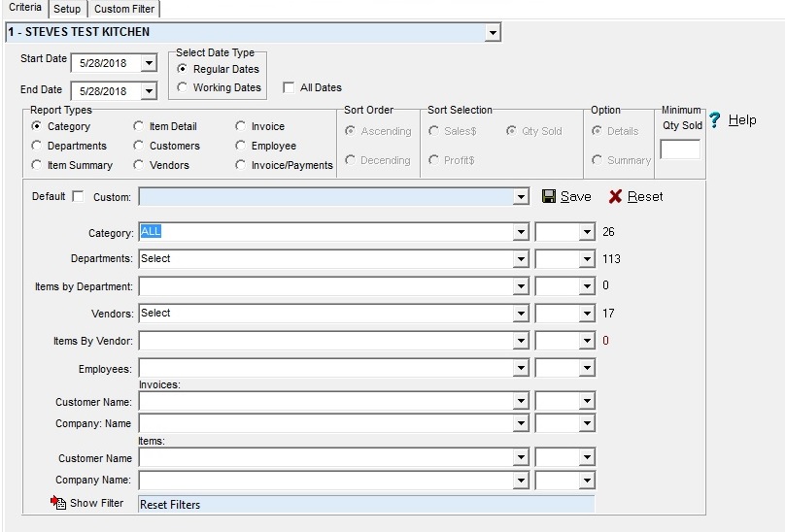The height and width of the screenshot is (532, 786).
Task: Check the Default checkbox
Action: 78,196
